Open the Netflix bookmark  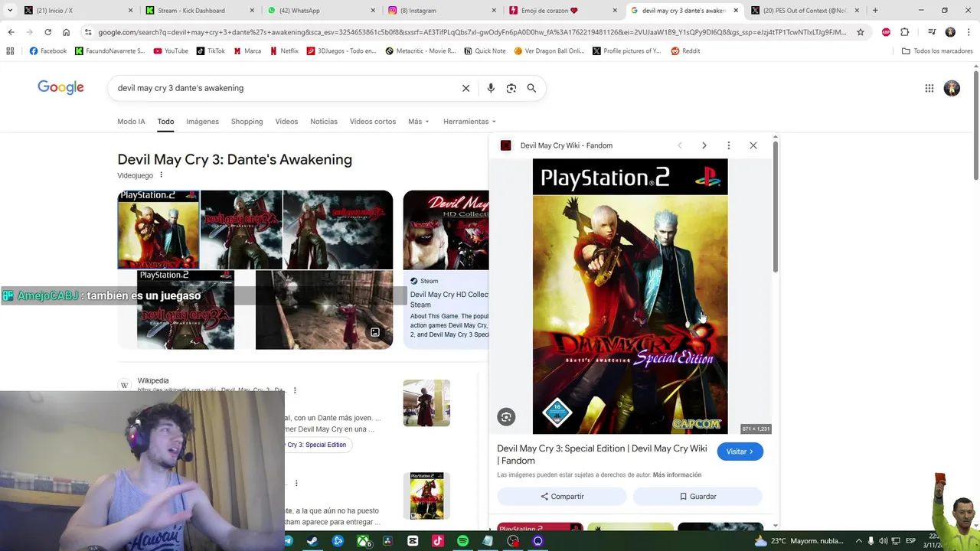point(283,51)
